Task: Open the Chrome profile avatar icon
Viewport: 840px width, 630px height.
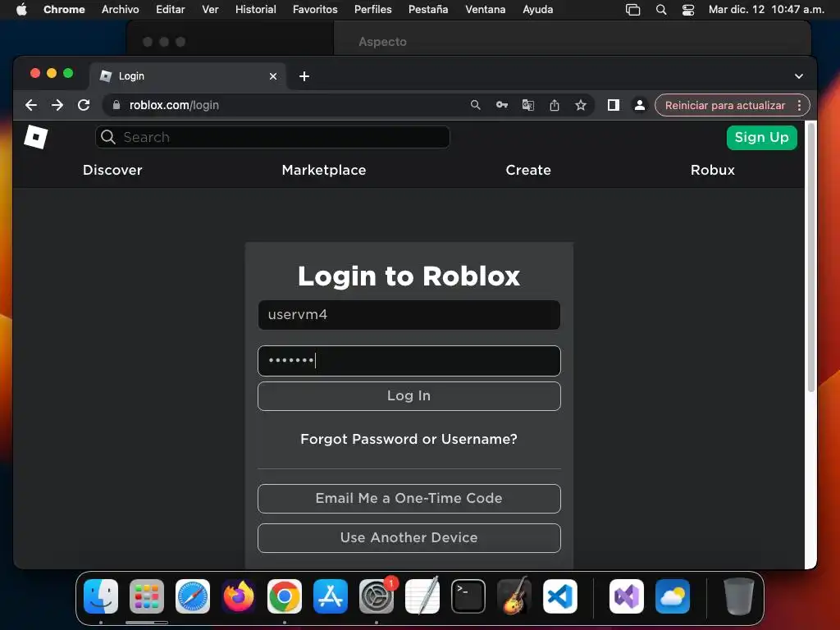Action: point(640,105)
